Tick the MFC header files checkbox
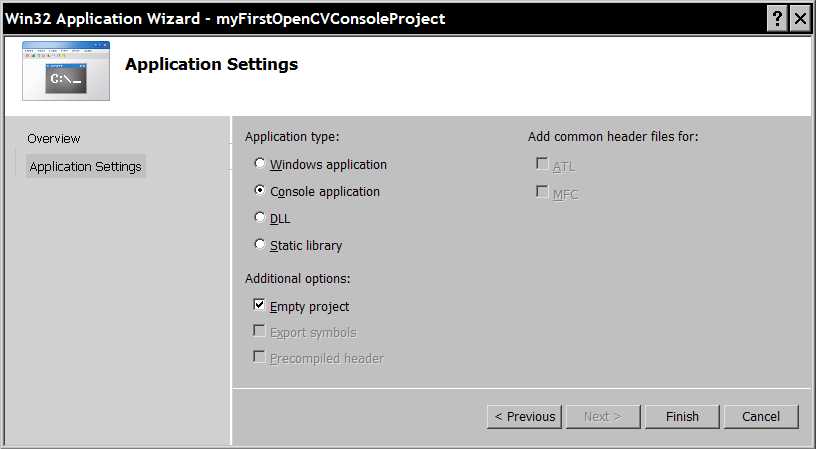816x449 pixels. point(542,192)
